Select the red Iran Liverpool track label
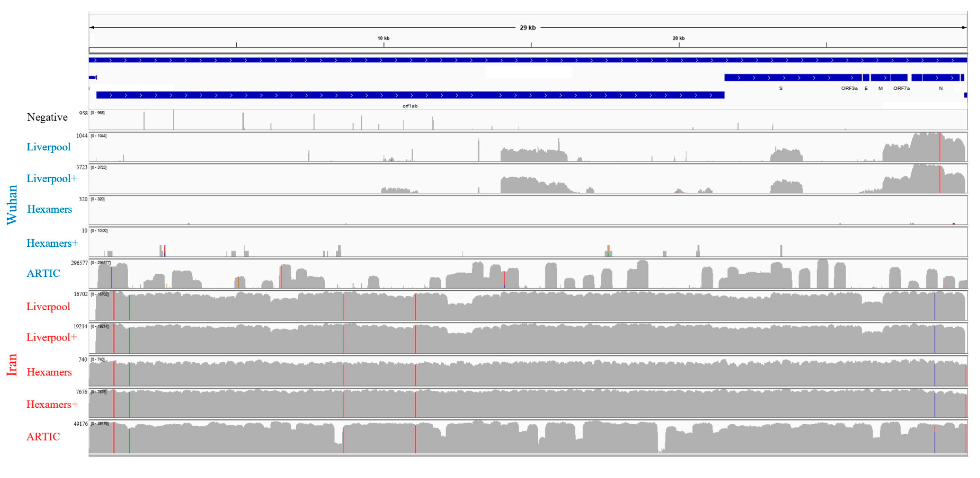The image size is (980, 478). click(48, 306)
